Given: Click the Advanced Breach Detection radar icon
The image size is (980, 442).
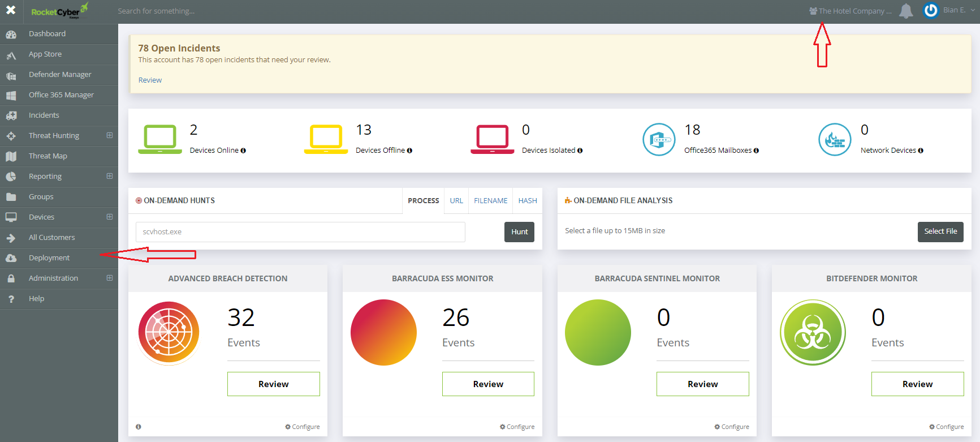Looking at the screenshot, I should click(x=169, y=333).
